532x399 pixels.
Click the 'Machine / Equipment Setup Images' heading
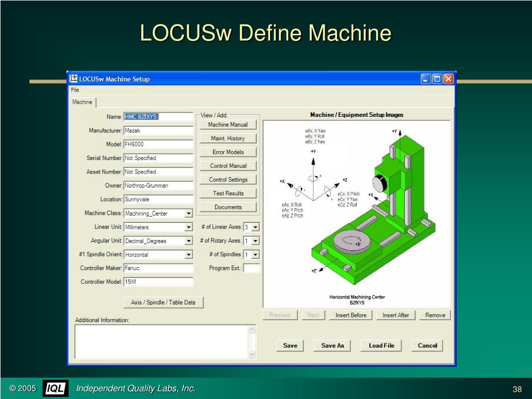356,115
